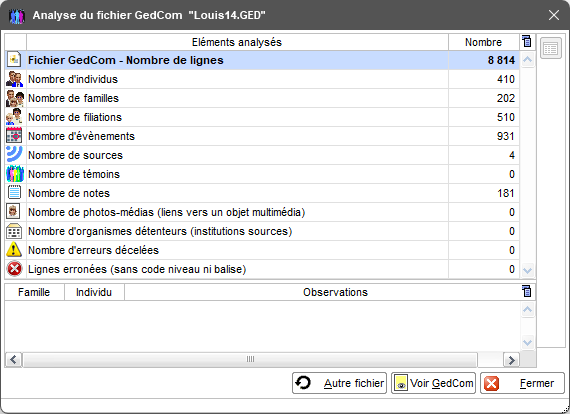Click the families group icon
Image resolution: width=570 pixels, height=414 pixels.
tap(15, 98)
